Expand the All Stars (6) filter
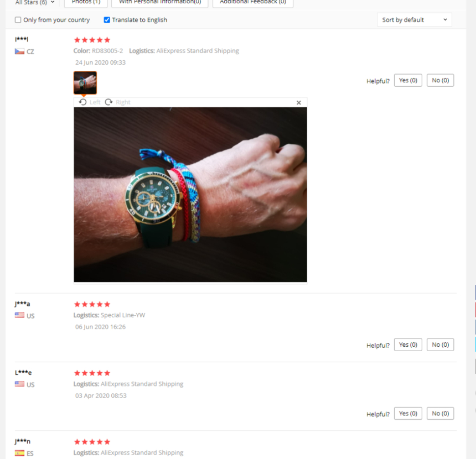 coord(35,2)
